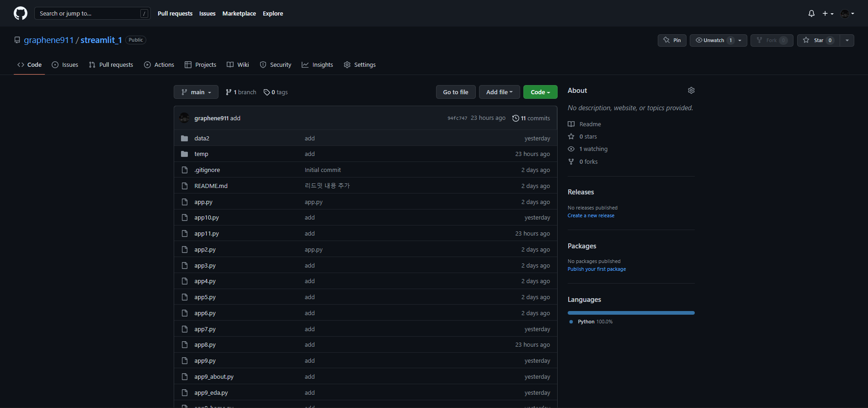Click the About settings gear icon
Image resolution: width=868 pixels, height=408 pixels.
[x=691, y=91]
